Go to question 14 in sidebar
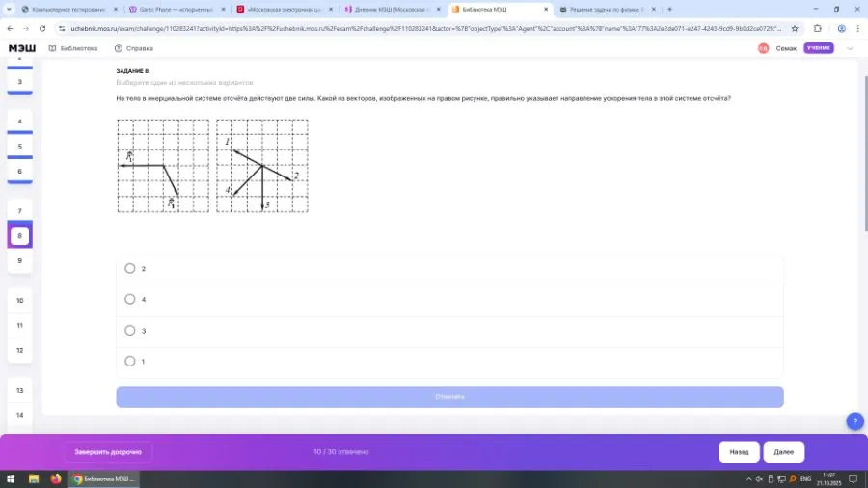Screen dimensions: 868x488 click(20, 415)
